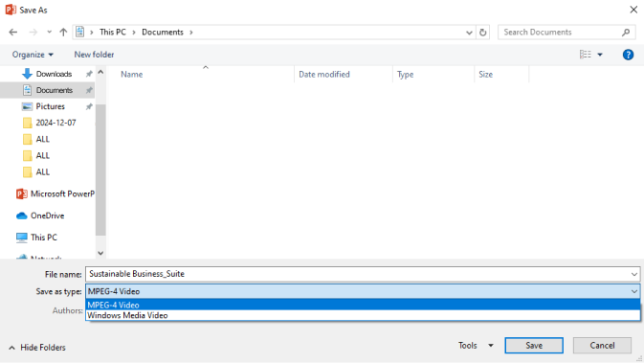The height and width of the screenshot is (363, 644).
Task: Sort files by Date modified column
Action: (x=324, y=75)
